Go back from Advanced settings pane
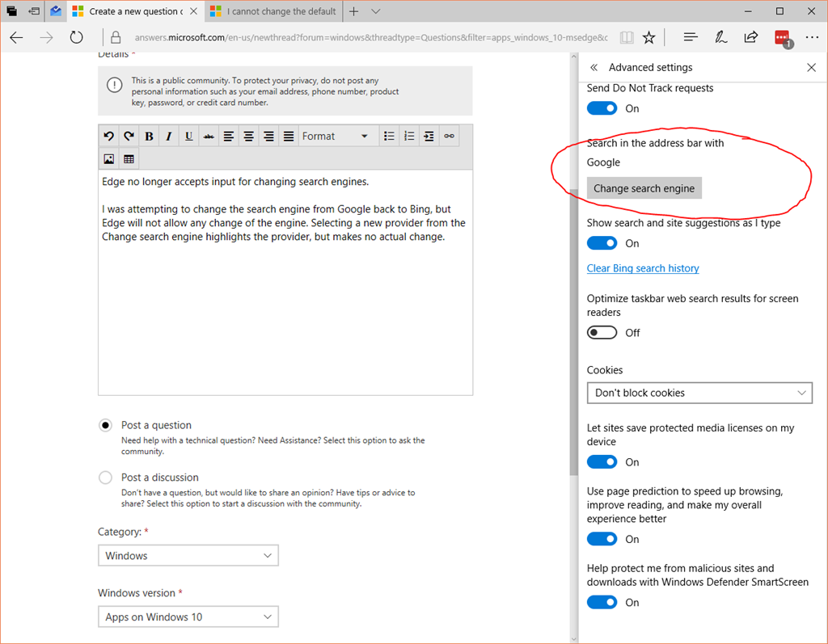This screenshot has height=644, width=828. [594, 68]
